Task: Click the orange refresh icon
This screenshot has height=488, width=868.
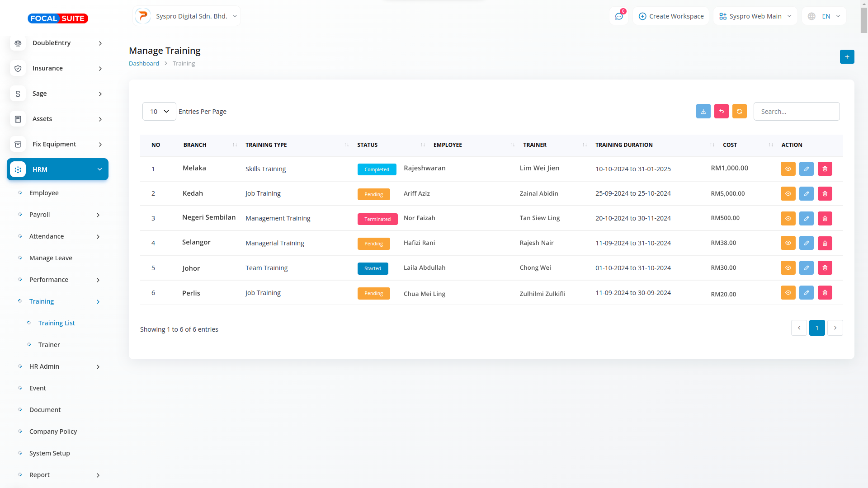Action: 739,111
